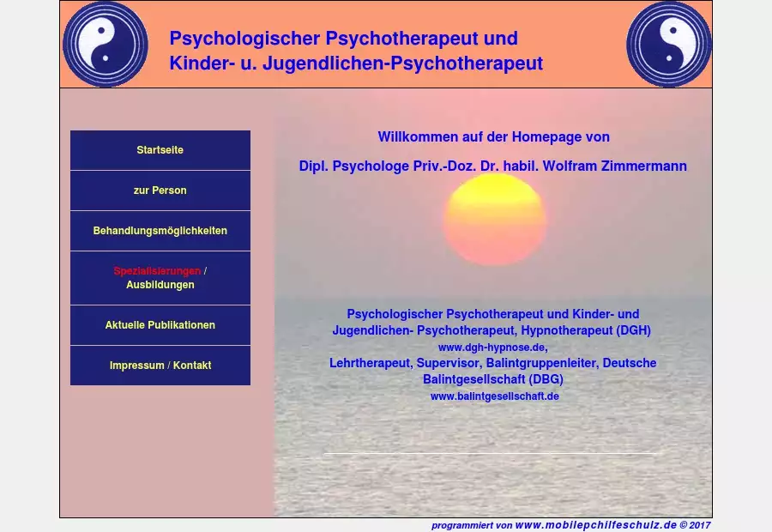
Task: Click the left yin-yang logo
Action: pyautogui.click(x=105, y=45)
